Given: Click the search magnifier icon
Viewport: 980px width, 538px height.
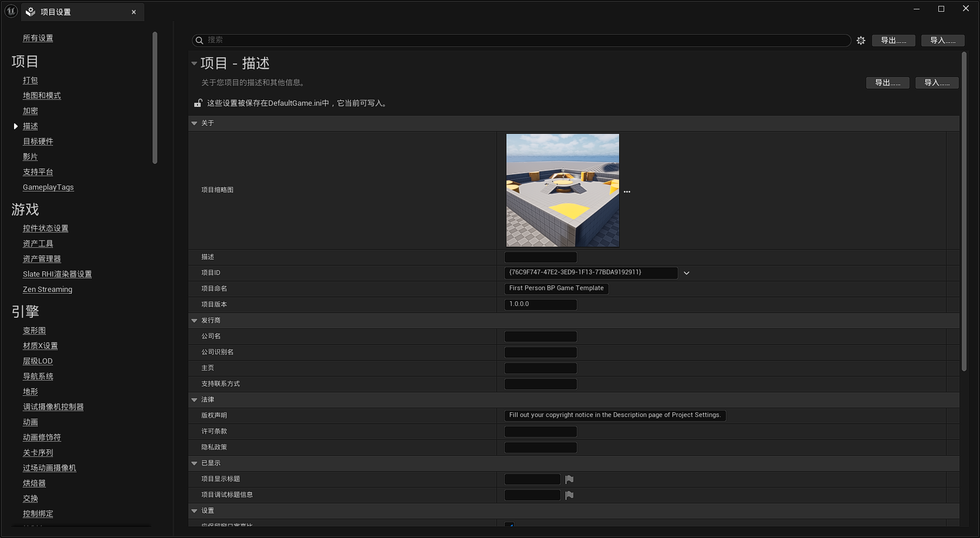Looking at the screenshot, I should tap(200, 40).
